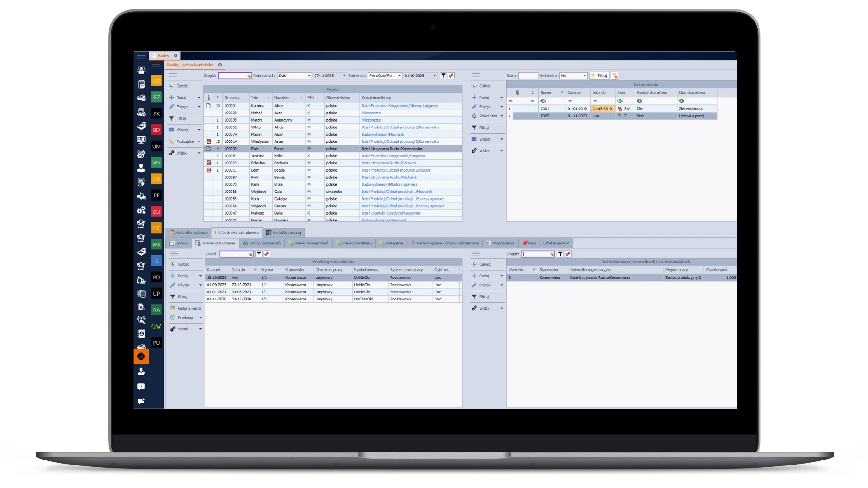Click the red BD module tile
Image resolution: width=868 pixels, height=488 pixels.
point(156,130)
